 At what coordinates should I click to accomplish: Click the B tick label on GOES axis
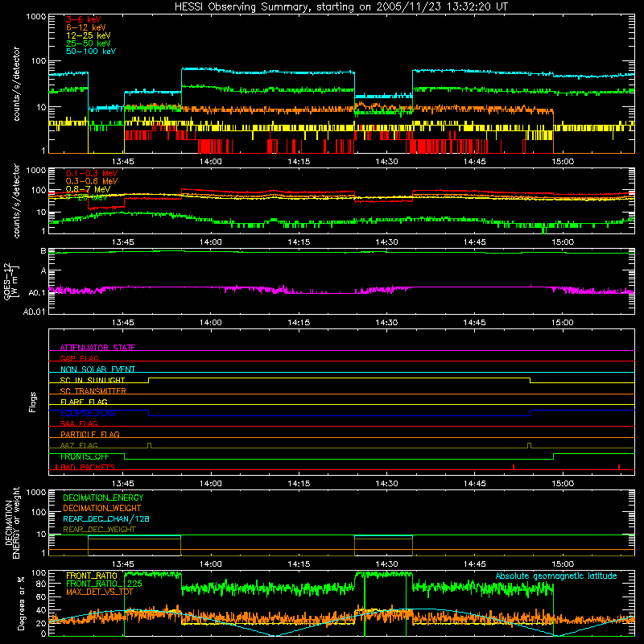click(x=43, y=251)
